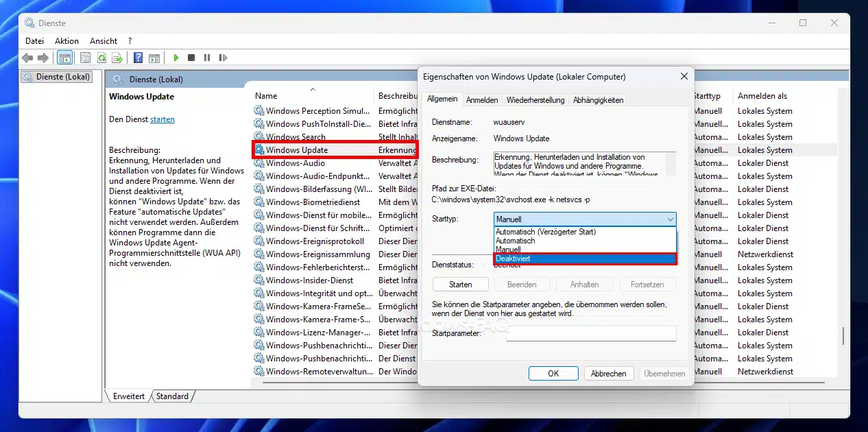Choose Deaktiviert in the Starttyp list
This screenshot has width=868, height=432.
584,259
